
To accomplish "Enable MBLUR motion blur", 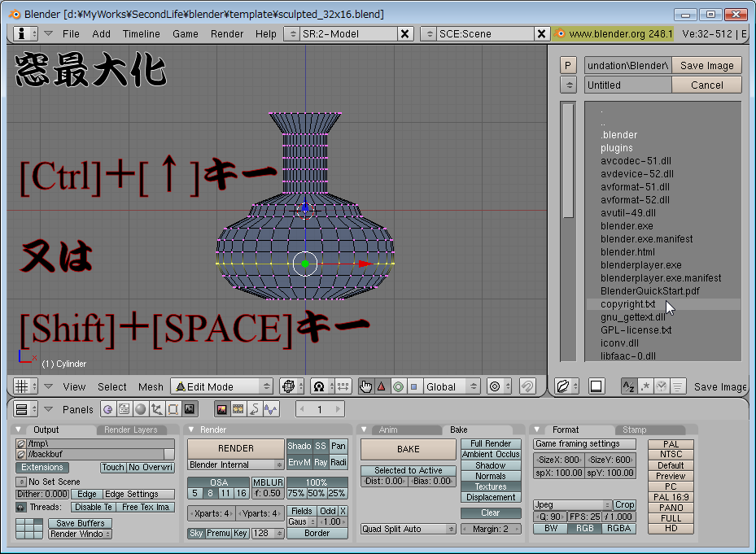I will point(268,482).
